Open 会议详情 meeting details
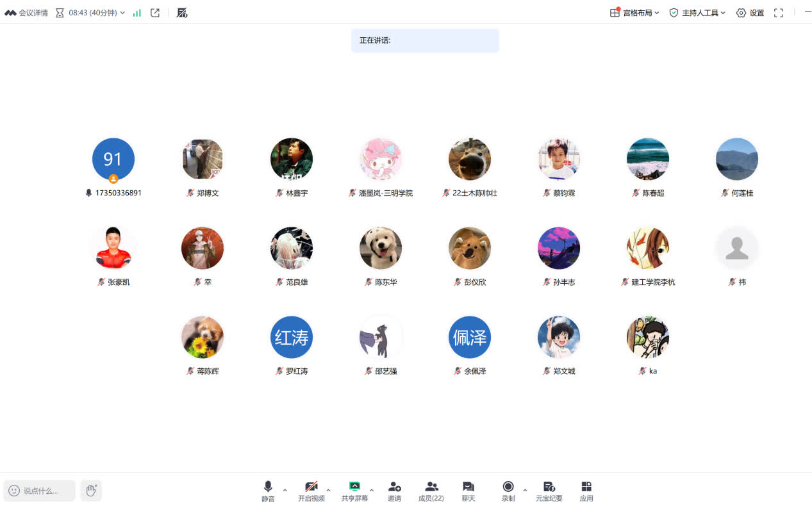Screen dimensions: 812x506 (26, 13)
